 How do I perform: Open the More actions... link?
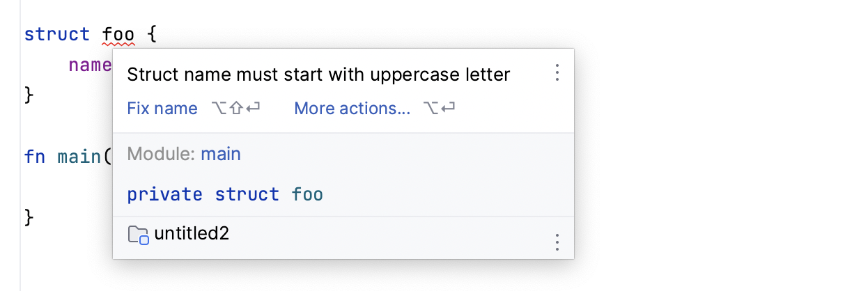pyautogui.click(x=352, y=109)
